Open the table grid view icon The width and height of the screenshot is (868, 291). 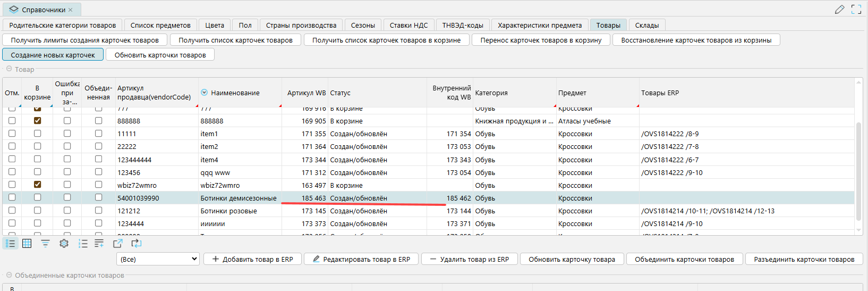pyautogui.click(x=27, y=244)
